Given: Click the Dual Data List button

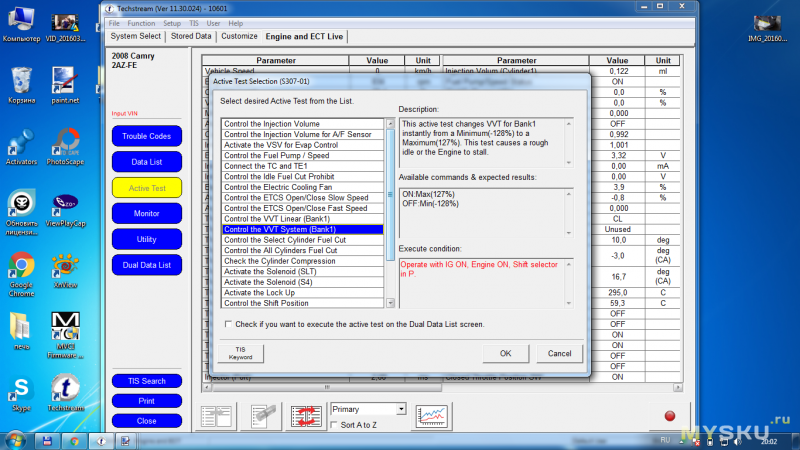Looking at the screenshot, I should [147, 265].
